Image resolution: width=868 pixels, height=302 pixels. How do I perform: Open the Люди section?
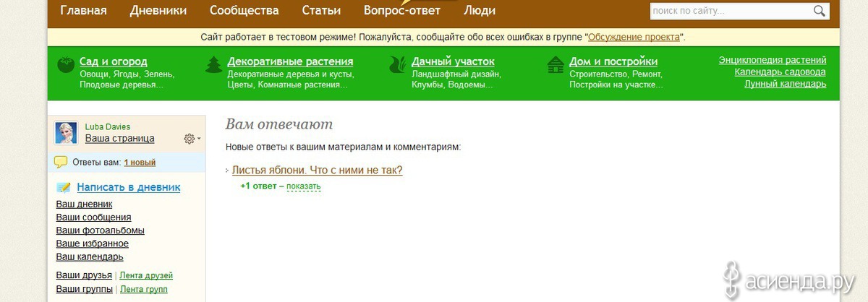coord(479,10)
